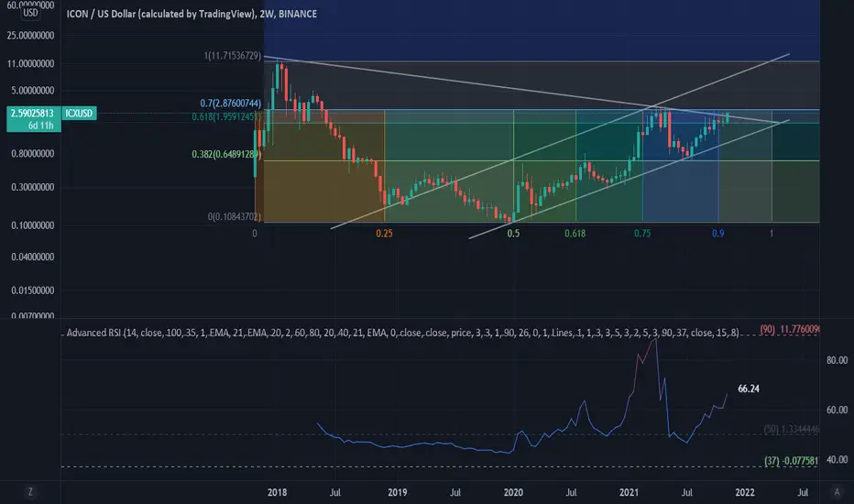Viewport: 854px width, 504px height.
Task: Click the 2021 date on time axis
Action: (x=630, y=492)
